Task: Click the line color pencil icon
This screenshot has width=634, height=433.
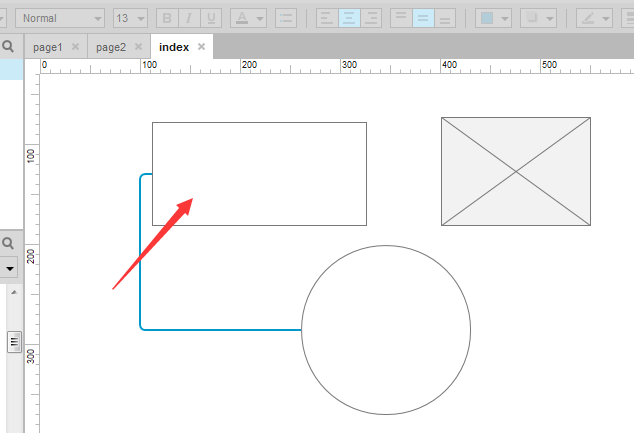Action: click(588, 18)
